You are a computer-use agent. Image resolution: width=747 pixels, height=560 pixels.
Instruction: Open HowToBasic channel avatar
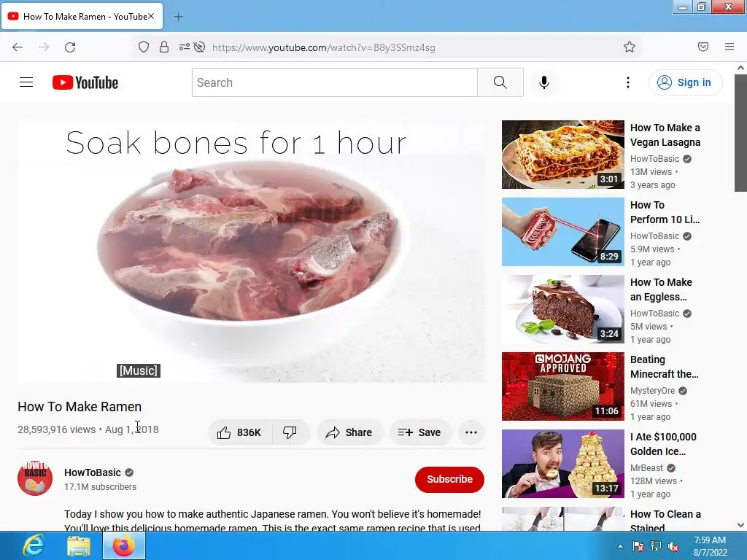point(35,478)
